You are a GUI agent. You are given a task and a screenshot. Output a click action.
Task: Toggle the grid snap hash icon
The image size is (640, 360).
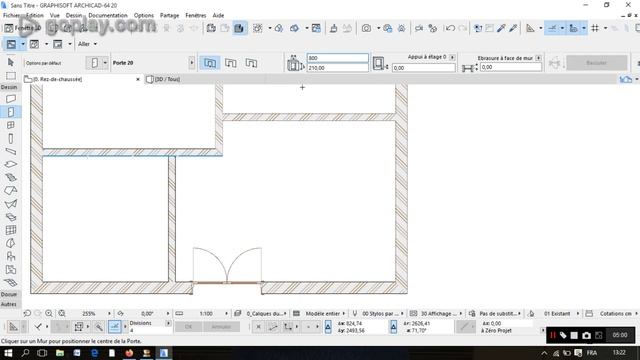pos(595,28)
